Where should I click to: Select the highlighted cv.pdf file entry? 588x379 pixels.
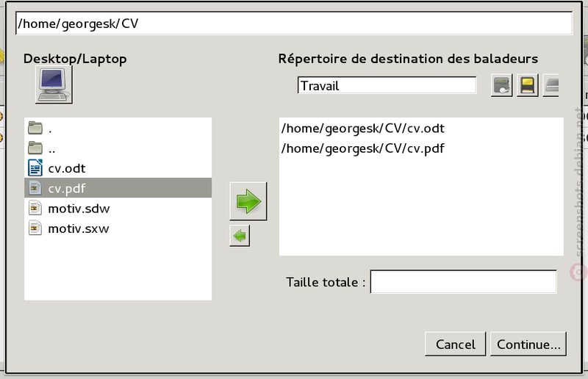[x=118, y=188]
